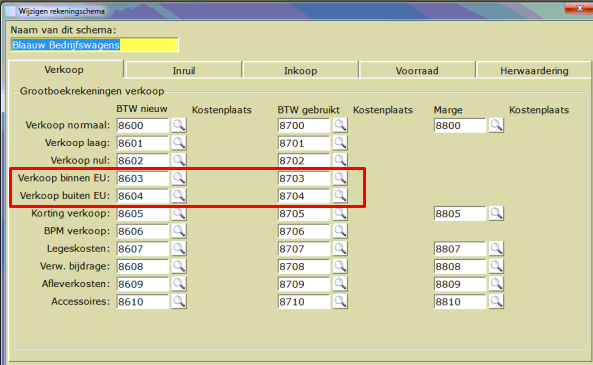Open lookup next to account 8708
The height and width of the screenshot is (365, 593).
(340, 266)
